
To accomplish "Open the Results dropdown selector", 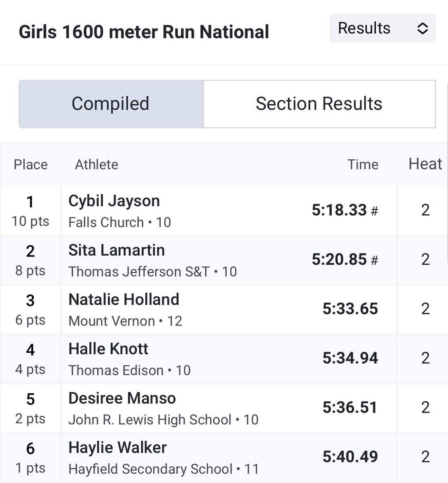I will [382, 28].
